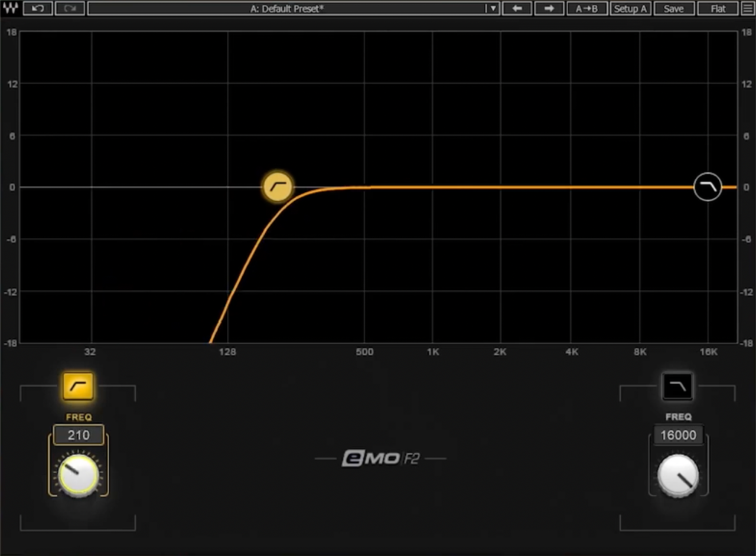Click the 128 frequency axis label
756x556 pixels.
(x=227, y=352)
